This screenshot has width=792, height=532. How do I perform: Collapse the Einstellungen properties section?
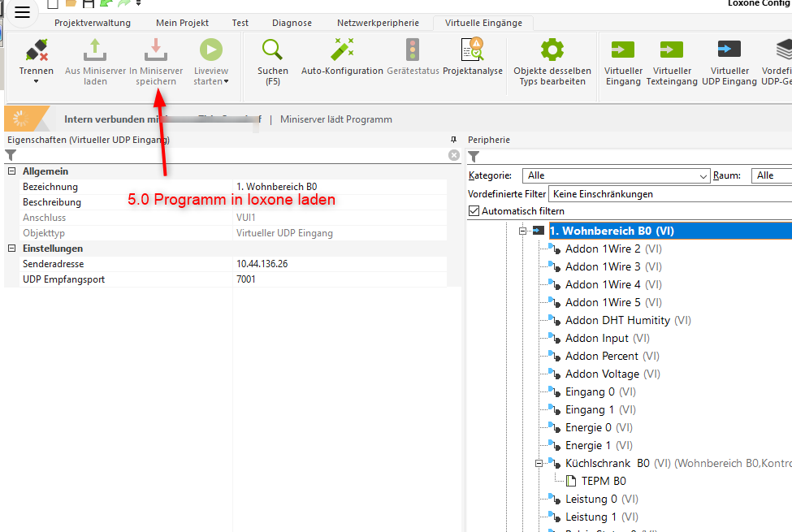click(x=11, y=249)
